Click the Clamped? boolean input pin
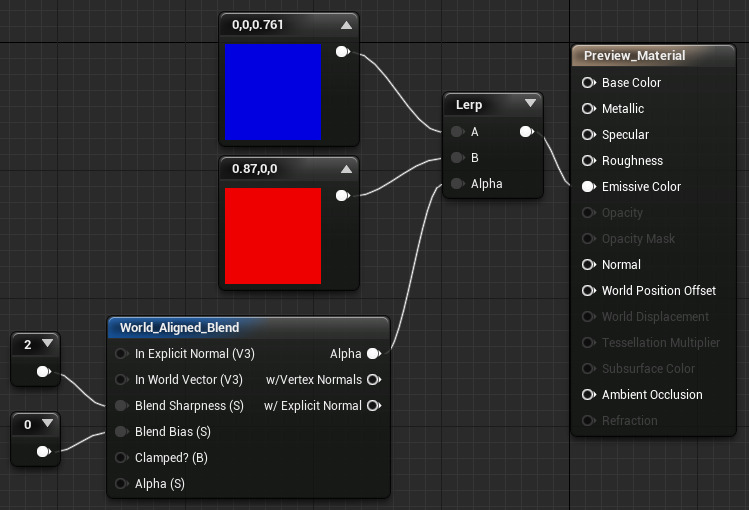This screenshot has width=749, height=510. (x=121, y=458)
